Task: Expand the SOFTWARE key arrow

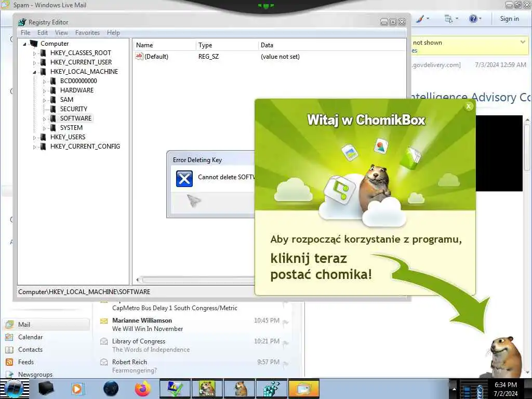Action: 44,119
